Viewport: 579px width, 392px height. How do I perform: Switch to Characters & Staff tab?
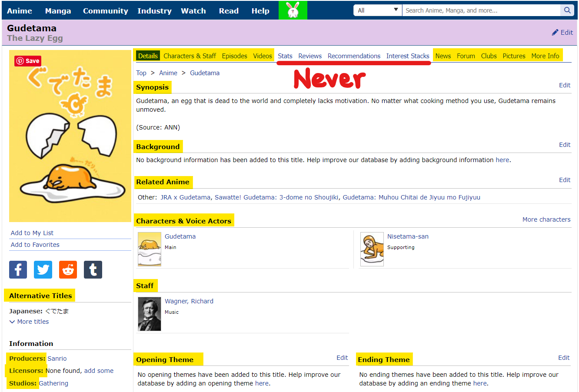pyautogui.click(x=190, y=56)
